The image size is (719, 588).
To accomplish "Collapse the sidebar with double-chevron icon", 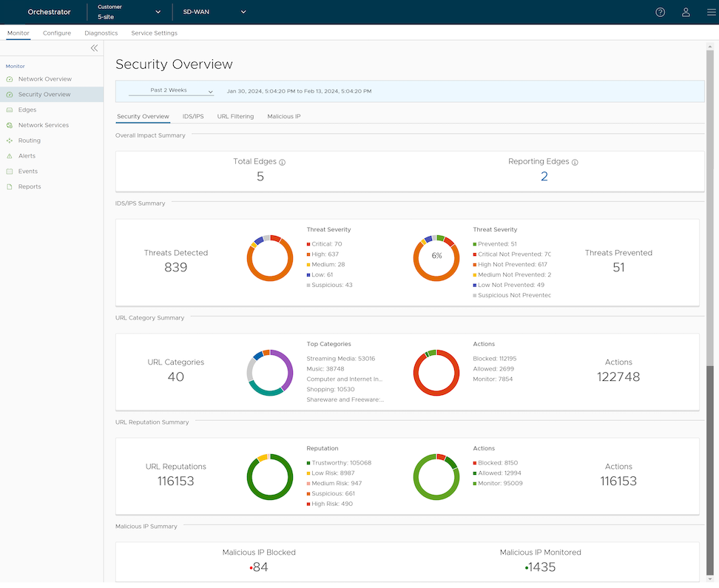I will coord(94,48).
